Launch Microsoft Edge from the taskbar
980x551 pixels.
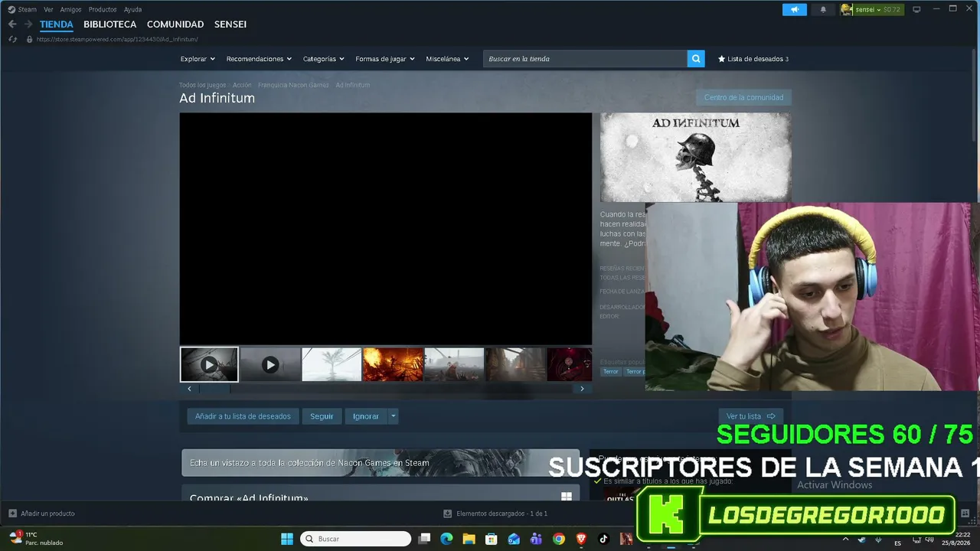tap(446, 539)
